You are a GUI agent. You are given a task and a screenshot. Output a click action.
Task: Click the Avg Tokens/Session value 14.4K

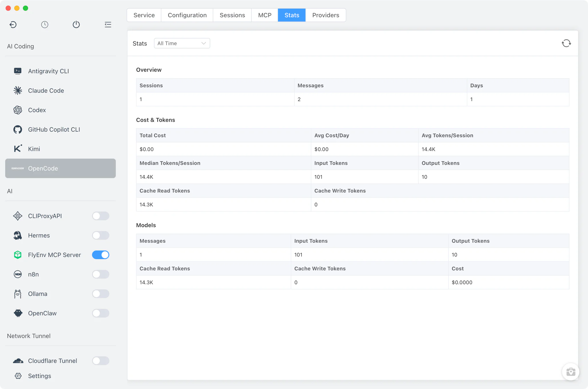point(428,149)
